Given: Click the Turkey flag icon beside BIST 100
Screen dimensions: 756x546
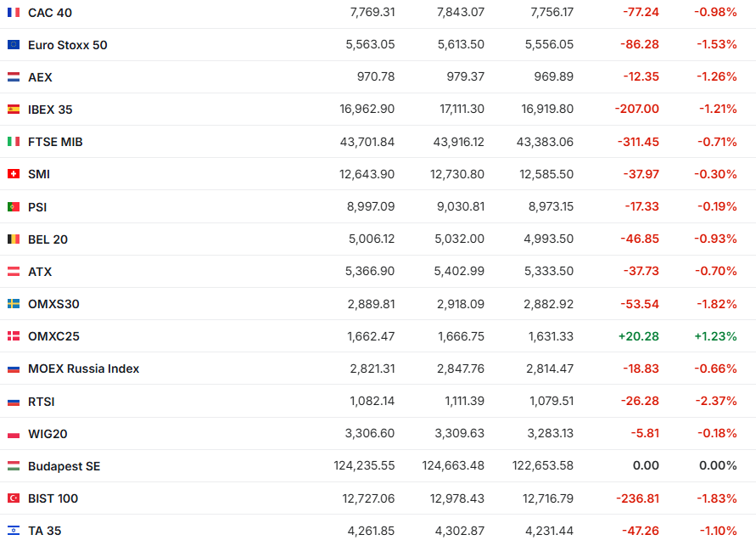Looking at the screenshot, I should coord(14,498).
